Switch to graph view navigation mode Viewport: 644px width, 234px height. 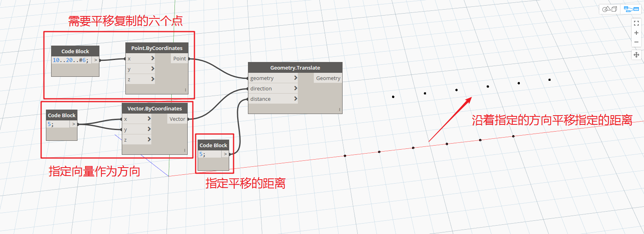[x=632, y=9]
